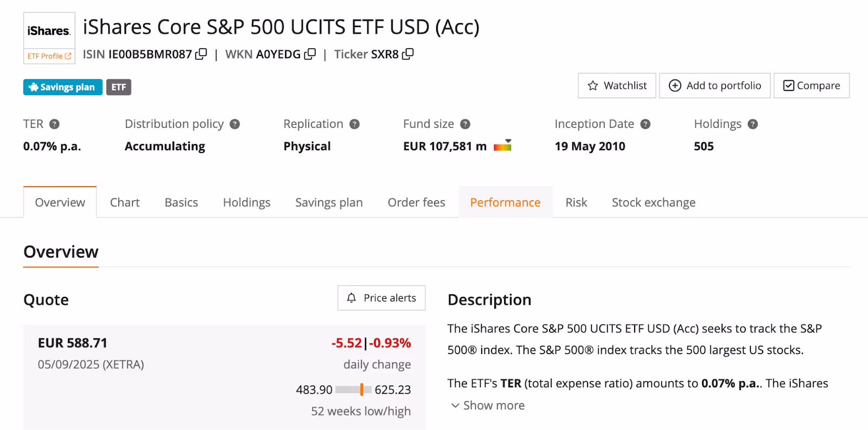Open the Chart tab
Image resolution: width=868 pixels, height=430 pixels.
(x=125, y=202)
